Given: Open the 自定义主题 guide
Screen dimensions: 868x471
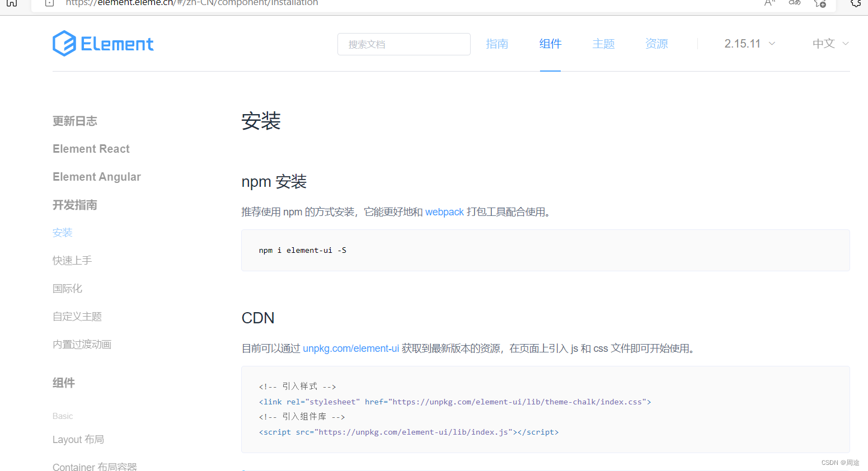Looking at the screenshot, I should tap(77, 316).
